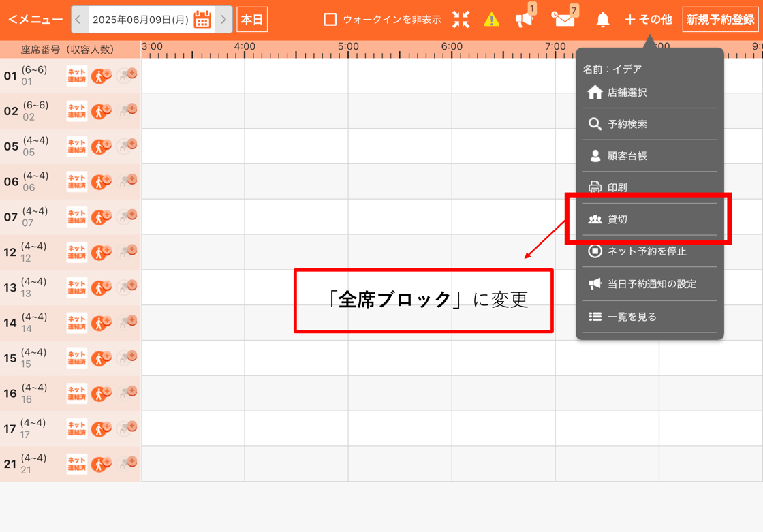The image size is (763, 532).
Task: Add walk-in for seat 07
Action: coord(102,217)
